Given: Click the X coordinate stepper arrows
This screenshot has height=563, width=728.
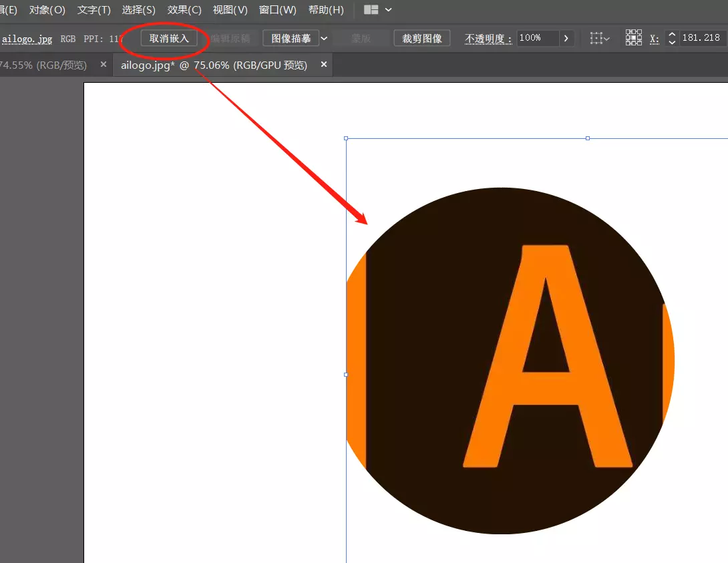Looking at the screenshot, I should (672, 38).
